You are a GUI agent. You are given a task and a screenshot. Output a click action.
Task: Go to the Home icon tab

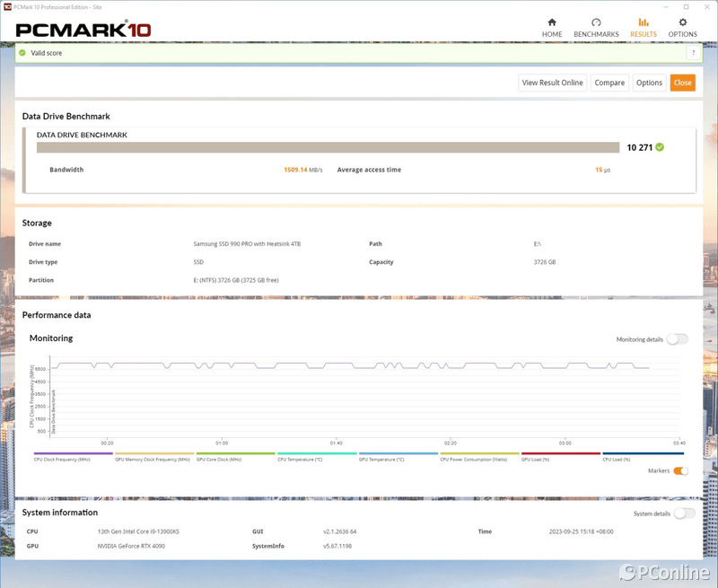[551, 22]
